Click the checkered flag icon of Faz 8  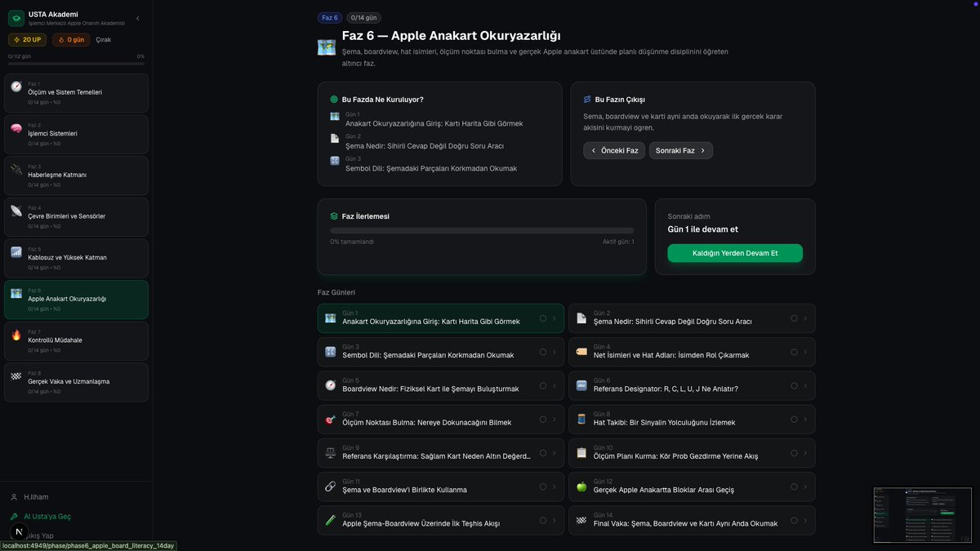pyautogui.click(x=16, y=375)
